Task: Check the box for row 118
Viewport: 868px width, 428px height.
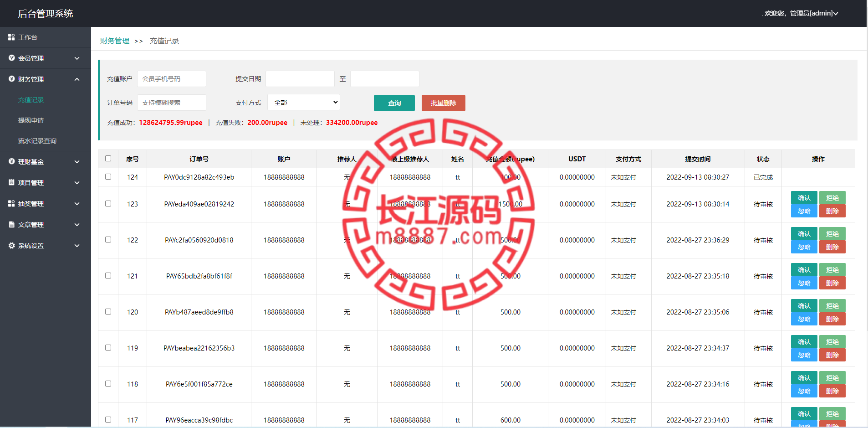Action: [x=108, y=383]
